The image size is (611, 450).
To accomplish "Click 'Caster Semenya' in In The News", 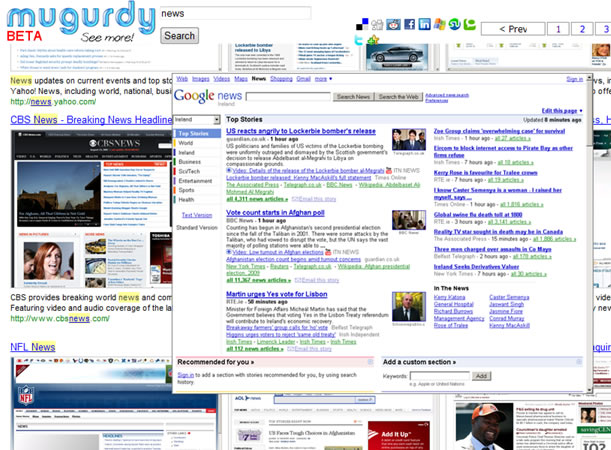I will (509, 297).
